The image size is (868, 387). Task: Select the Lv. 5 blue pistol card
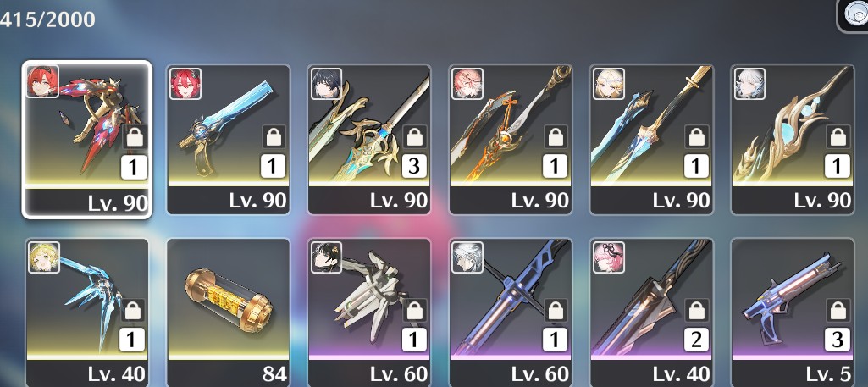click(793, 312)
